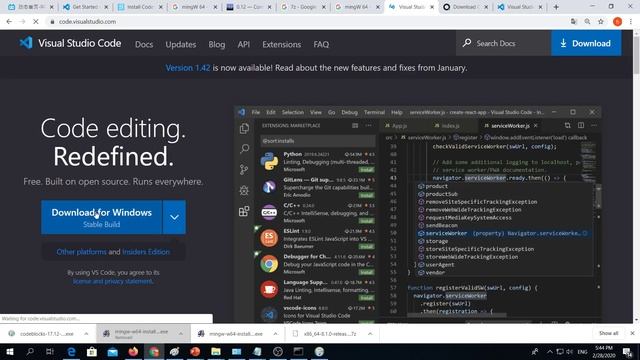This screenshot has width=640, height=360.
Task: Open the notification center icon
Action: coord(627,351)
